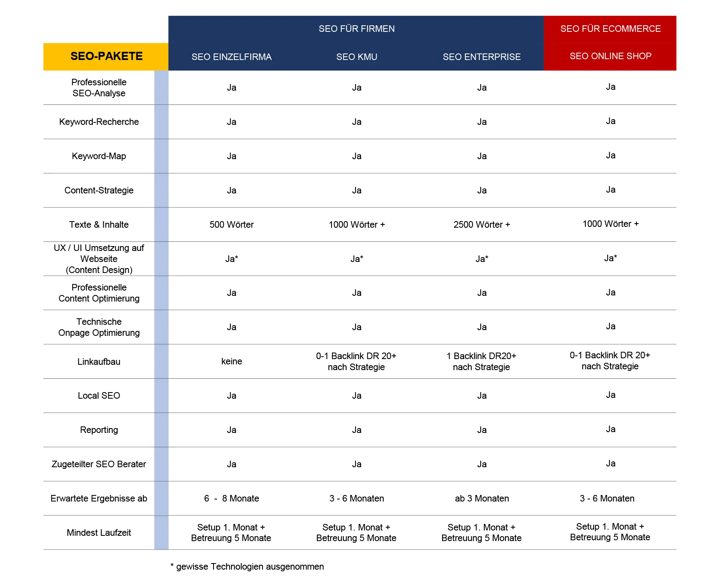719x588 pixels.
Task: Click the SEO KMU column header
Action: click(x=357, y=57)
